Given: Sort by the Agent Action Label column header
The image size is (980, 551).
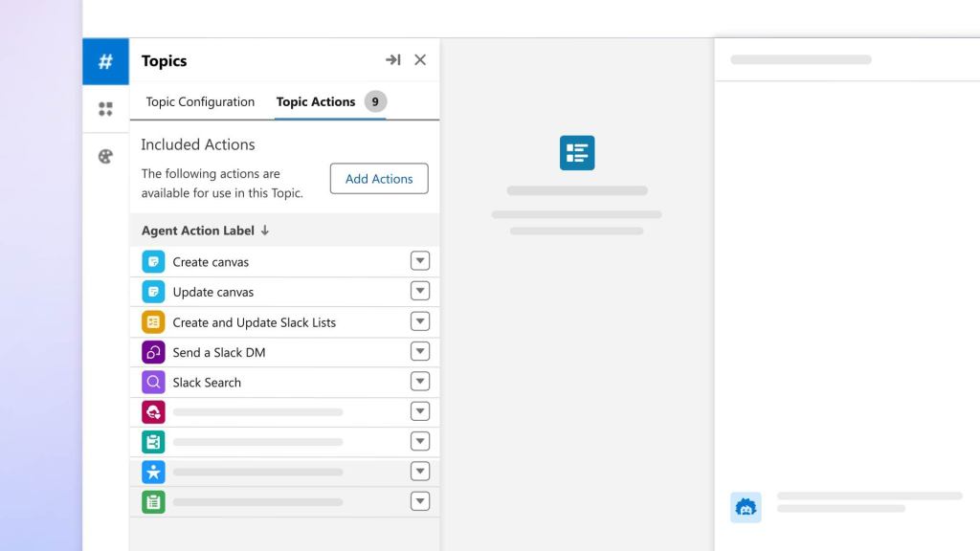Looking at the screenshot, I should coord(197,231).
